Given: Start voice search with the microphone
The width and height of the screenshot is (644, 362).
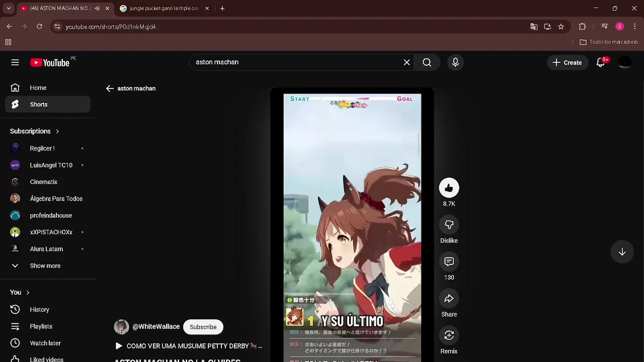Looking at the screenshot, I should click(x=455, y=62).
